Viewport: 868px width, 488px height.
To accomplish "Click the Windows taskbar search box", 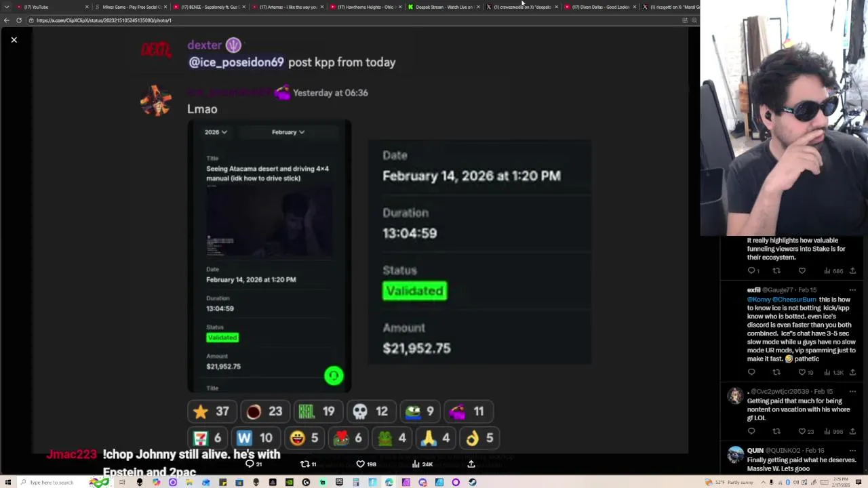I will [51, 483].
